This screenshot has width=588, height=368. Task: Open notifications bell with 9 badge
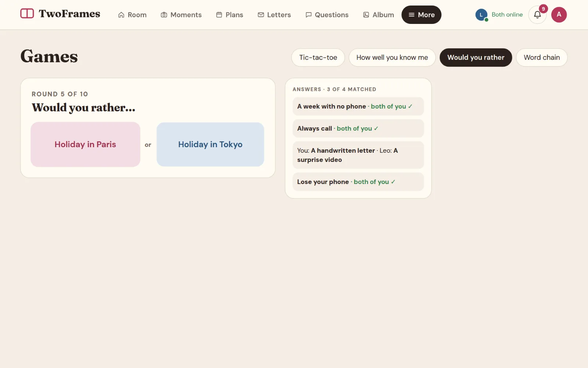click(537, 15)
